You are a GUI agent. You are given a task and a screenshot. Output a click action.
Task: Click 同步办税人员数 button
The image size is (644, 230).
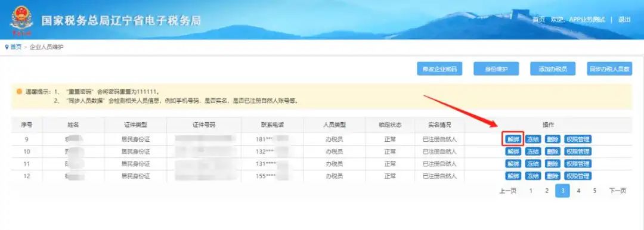click(609, 69)
